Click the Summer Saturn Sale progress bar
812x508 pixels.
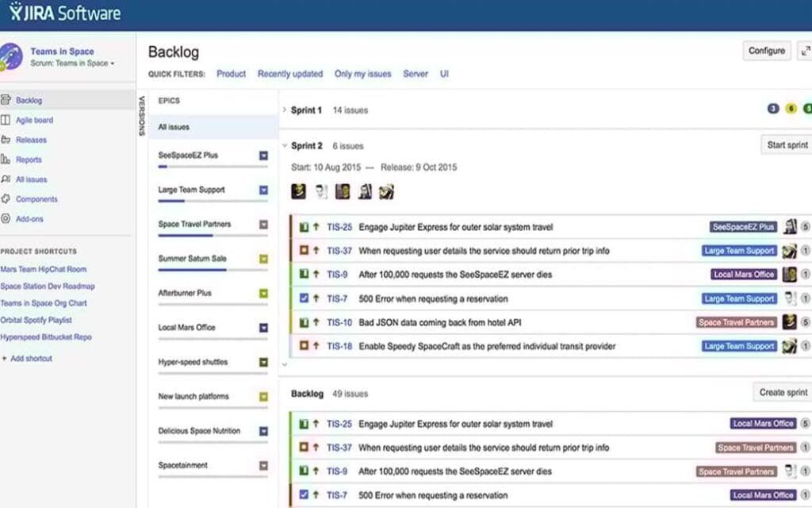click(x=213, y=270)
